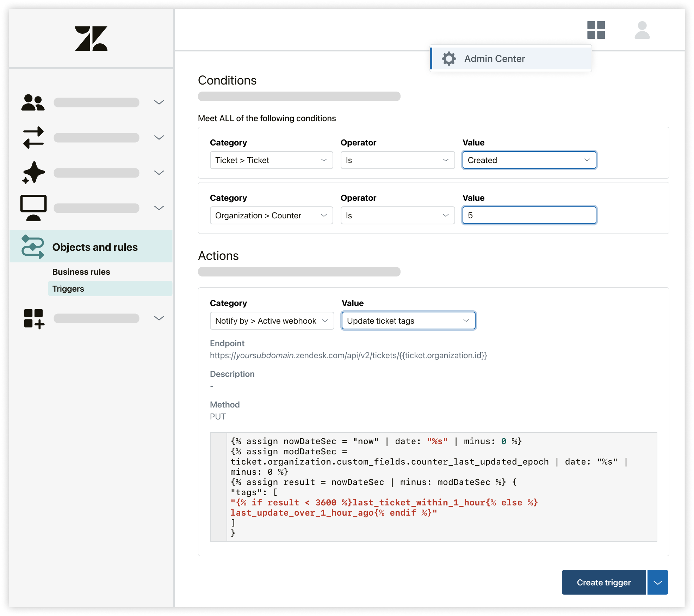Click the counter value field containing 5
Image resolution: width=694 pixels, height=616 pixels.
tap(529, 216)
